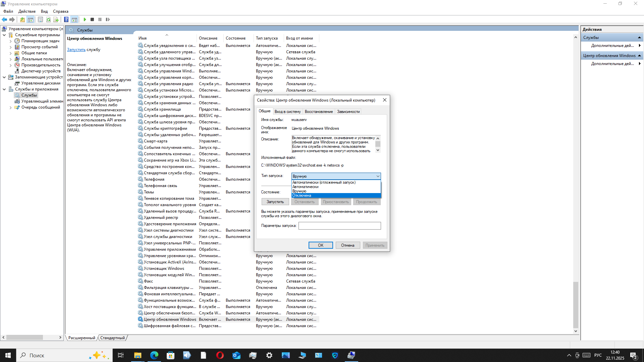Collapse the Службы и приложения tree node
This screenshot has width=644, height=362.
pos(4,89)
